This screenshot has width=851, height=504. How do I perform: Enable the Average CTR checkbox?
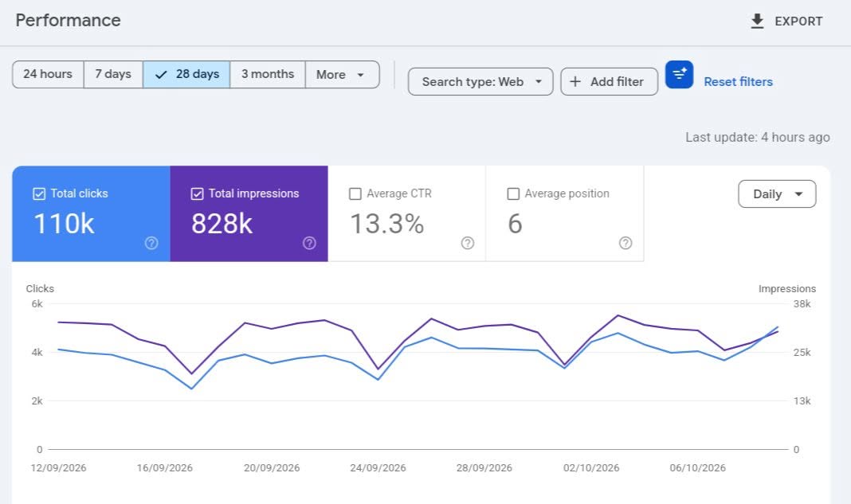click(x=355, y=193)
